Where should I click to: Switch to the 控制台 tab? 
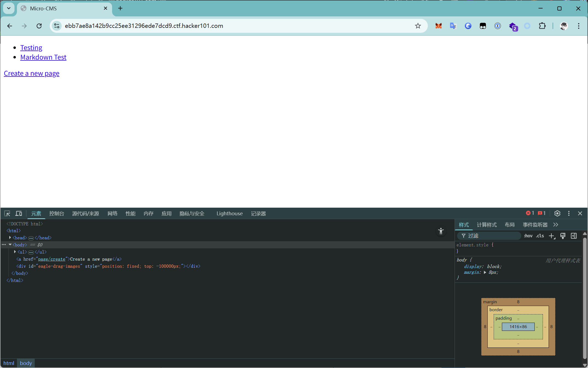57,213
